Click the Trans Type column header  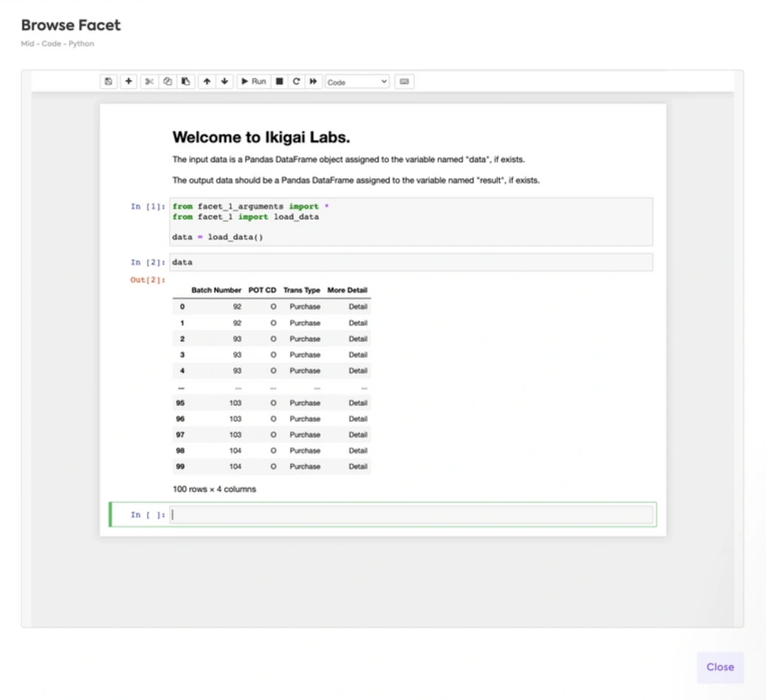[302, 290]
